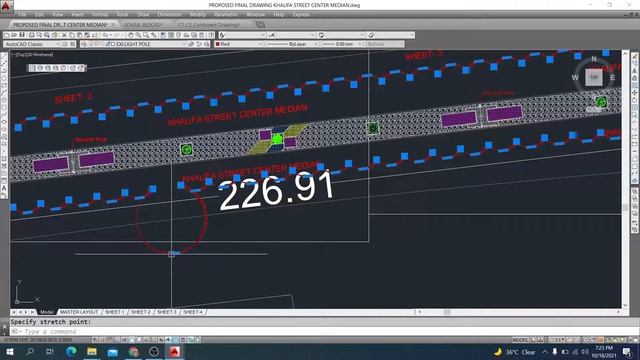The width and height of the screenshot is (640, 360).
Task: Open File Explorer from taskbar
Action: pos(92,351)
